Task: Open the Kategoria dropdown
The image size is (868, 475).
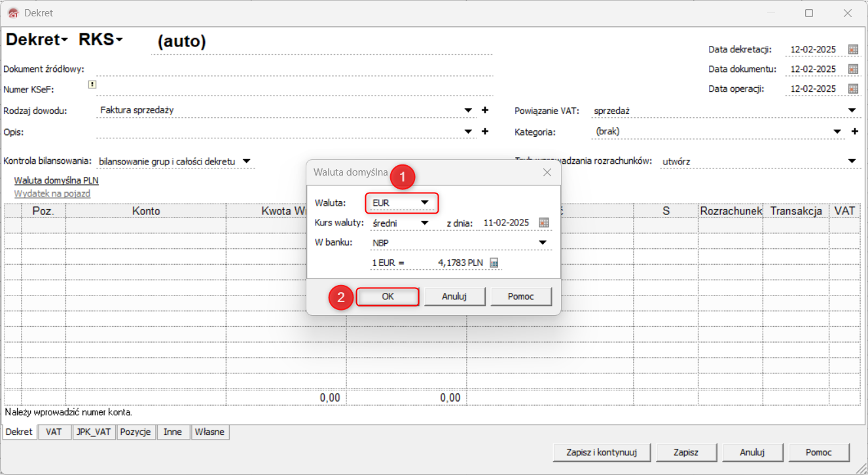Action: coord(837,131)
